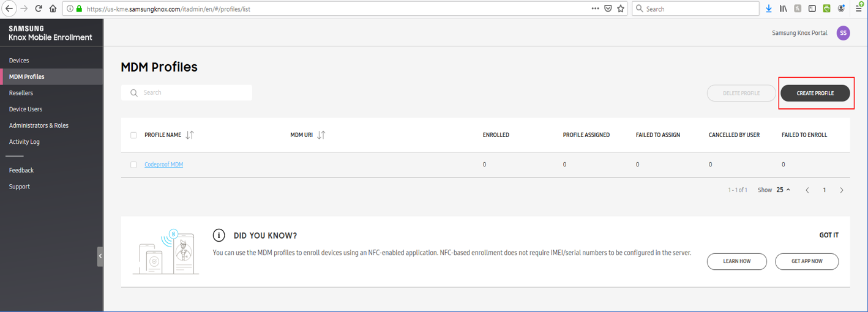868x312 pixels.
Task: Click the info icon beside Did You Know
Action: (219, 236)
